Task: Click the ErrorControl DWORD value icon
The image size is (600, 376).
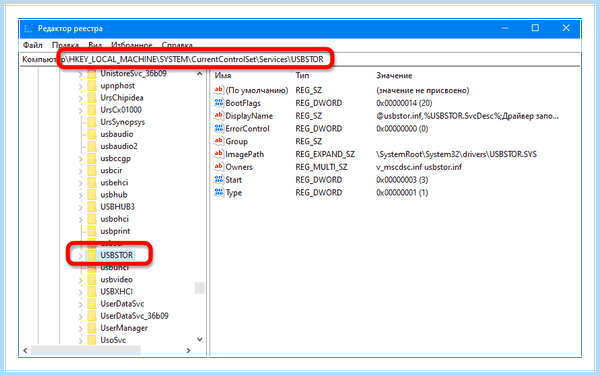Action: point(218,129)
